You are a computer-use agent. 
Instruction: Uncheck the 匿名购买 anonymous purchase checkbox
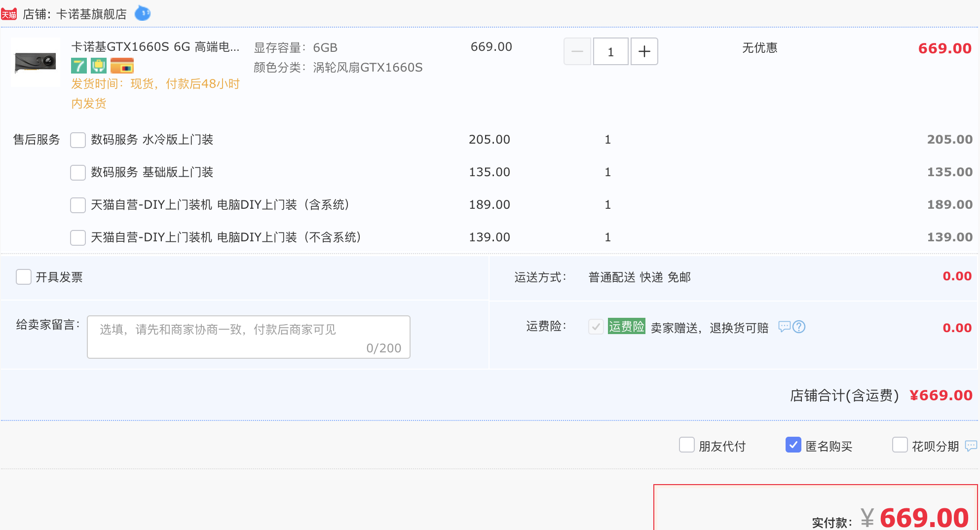(x=793, y=445)
